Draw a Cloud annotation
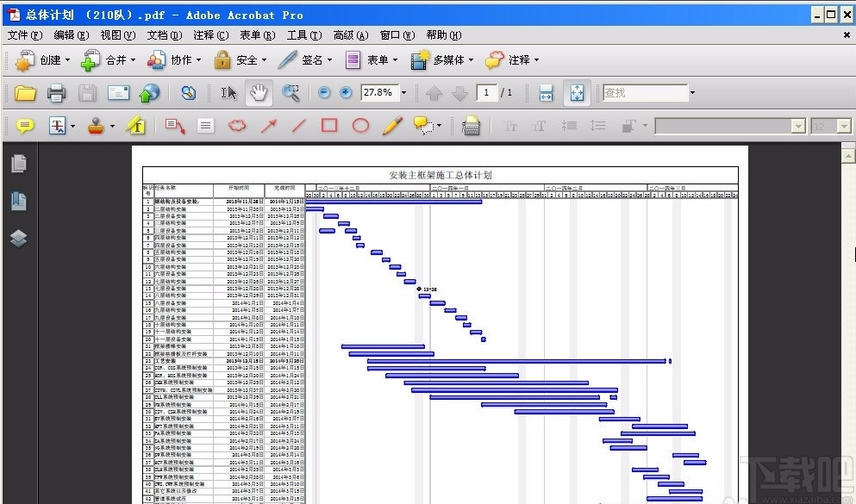 [x=236, y=125]
